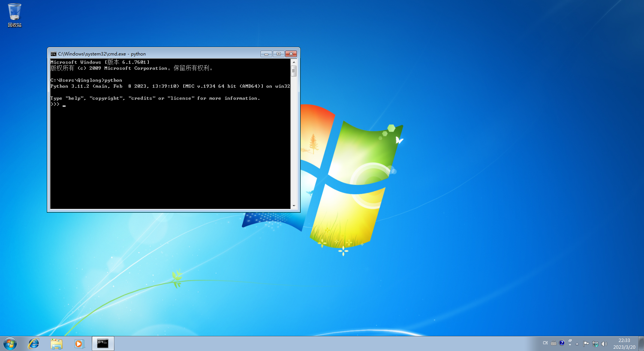The width and height of the screenshot is (644, 351).
Task: Click the cmd scrollbar down arrow
Action: pyautogui.click(x=294, y=205)
